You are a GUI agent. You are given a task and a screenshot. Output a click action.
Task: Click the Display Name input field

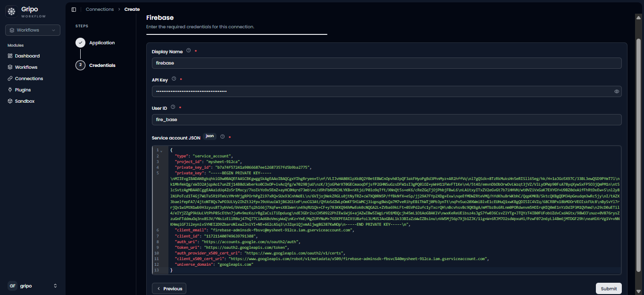386,63
